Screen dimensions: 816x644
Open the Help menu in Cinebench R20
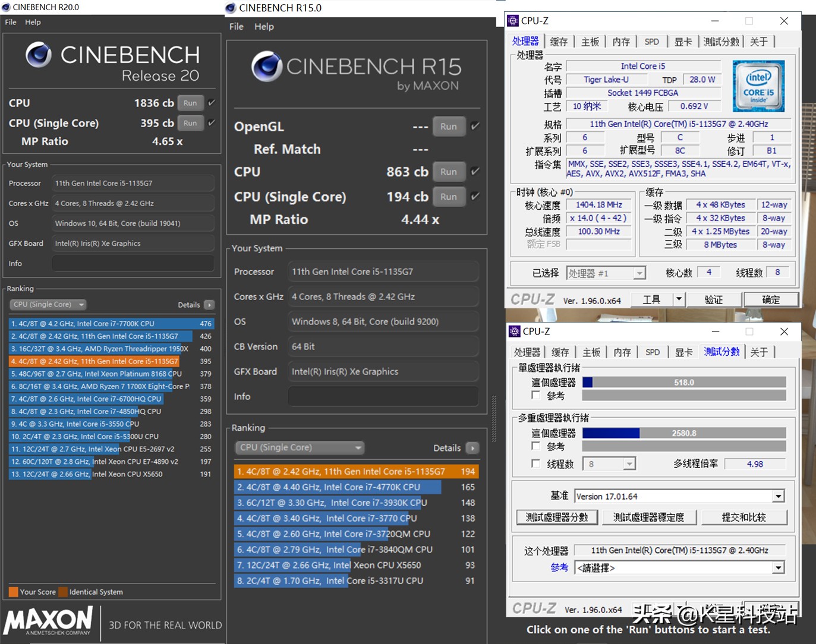pos(33,22)
